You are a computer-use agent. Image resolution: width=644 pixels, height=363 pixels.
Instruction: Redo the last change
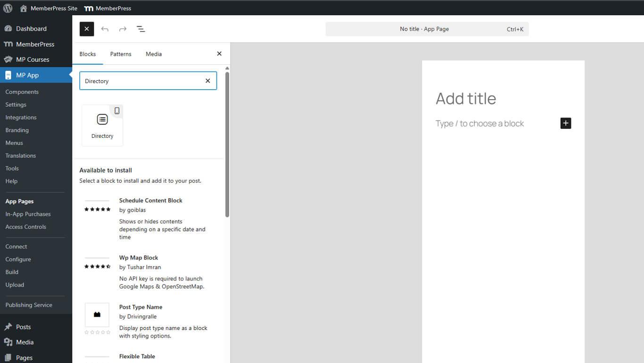point(123,29)
